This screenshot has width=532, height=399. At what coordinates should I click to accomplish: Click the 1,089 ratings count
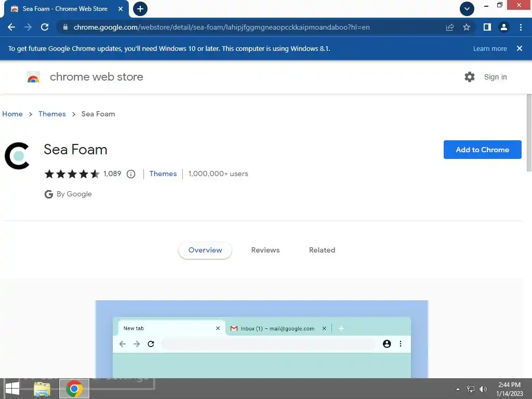[x=112, y=174]
